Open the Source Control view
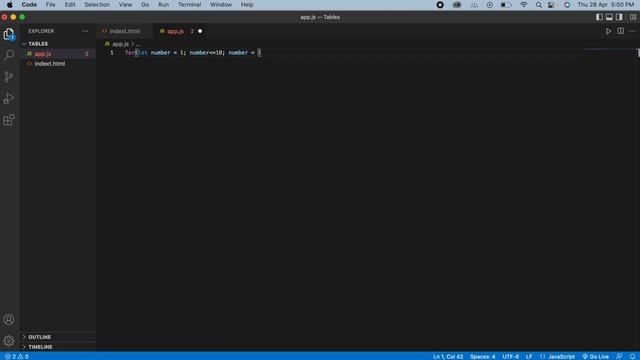Image resolution: width=640 pixels, height=360 pixels. pos(9,77)
